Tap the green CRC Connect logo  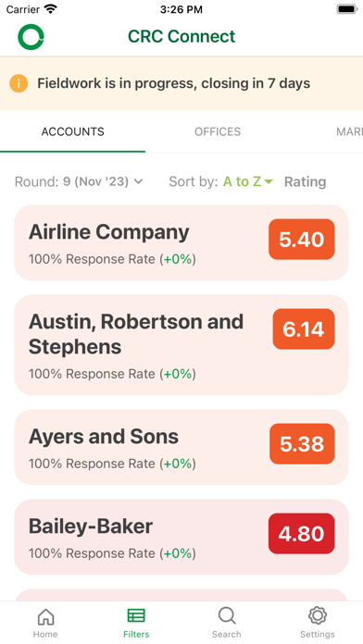(31, 37)
